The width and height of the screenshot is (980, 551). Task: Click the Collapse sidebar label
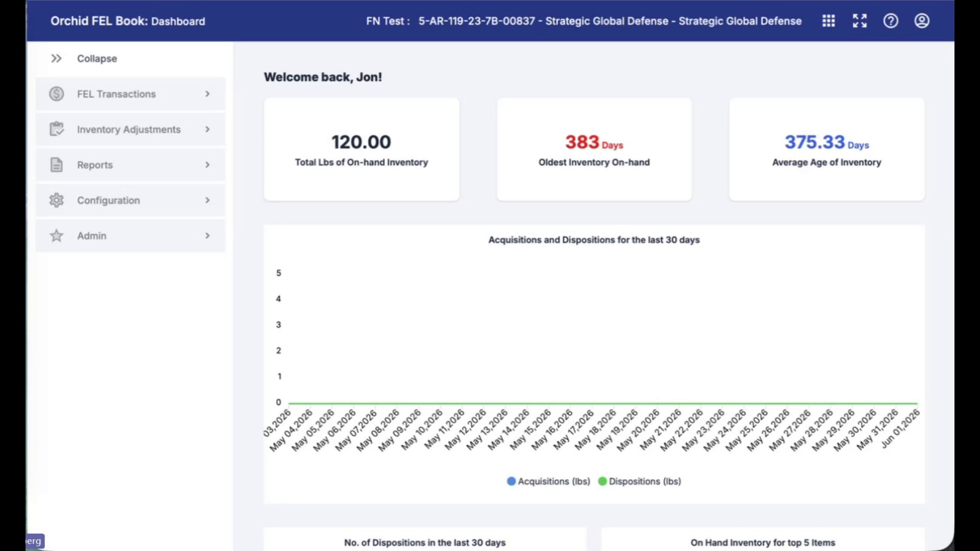(97, 58)
